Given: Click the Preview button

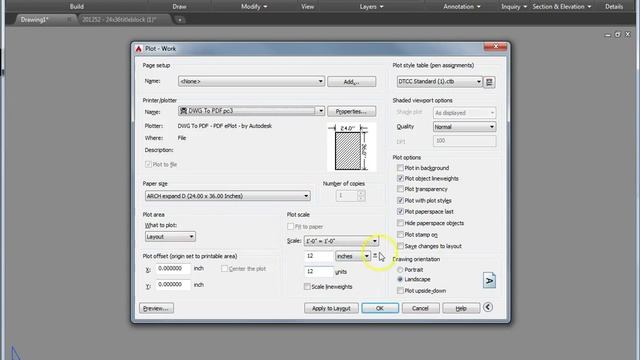Looking at the screenshot, I should 156,308.
